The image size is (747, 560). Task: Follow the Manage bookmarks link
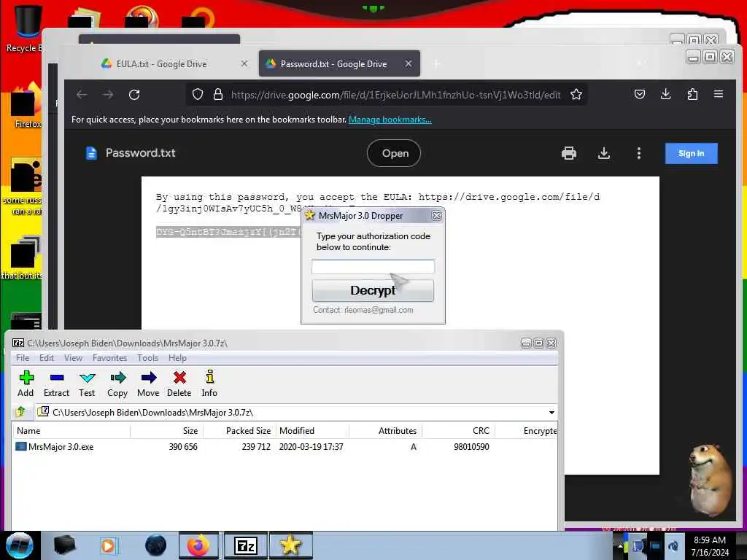(x=390, y=120)
